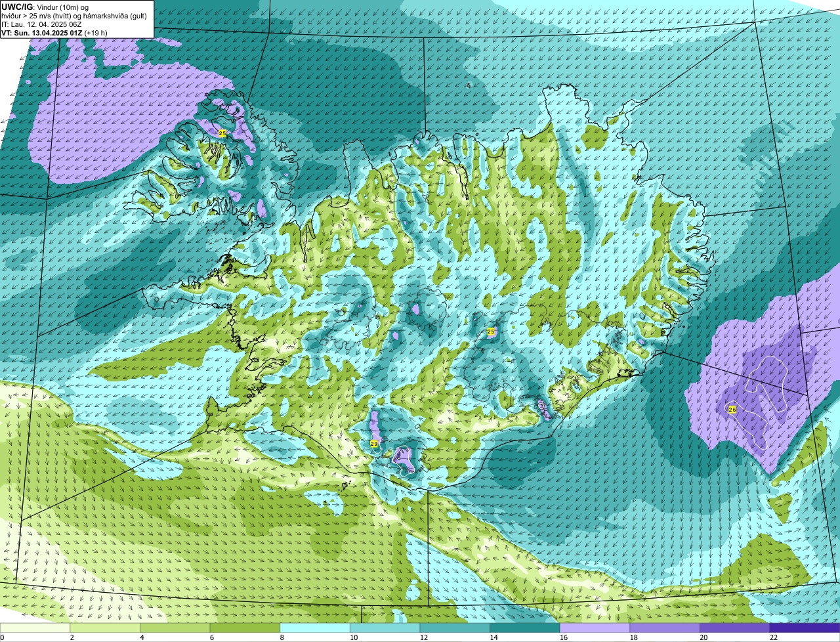Click the "IT: Lau. 12. 04. 2025 06Z" line
This screenshot has width=840, height=642.
point(41,24)
